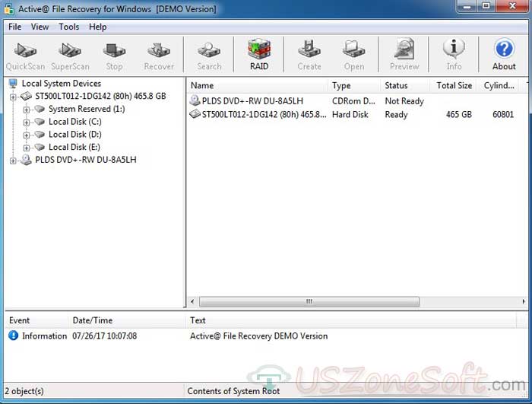Expand the ST500LT012-1DG142 disk node
This screenshot has height=404, width=532.
pyautogui.click(x=13, y=97)
